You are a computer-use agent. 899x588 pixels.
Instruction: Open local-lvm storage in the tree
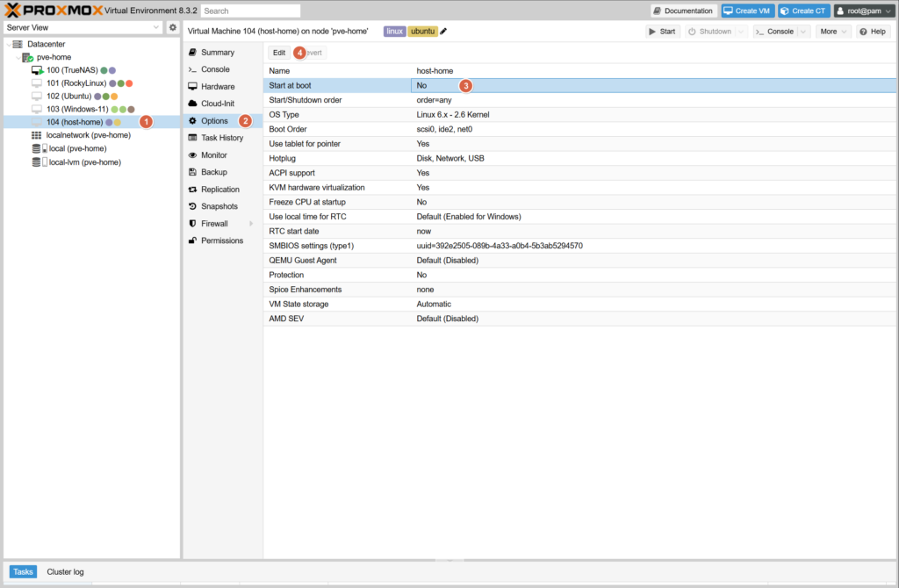(84, 162)
